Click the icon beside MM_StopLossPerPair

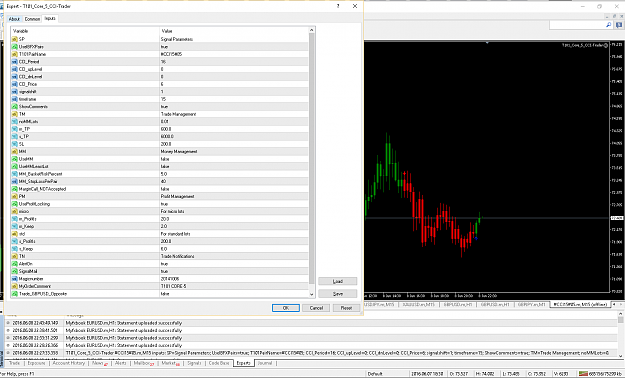coord(15,181)
